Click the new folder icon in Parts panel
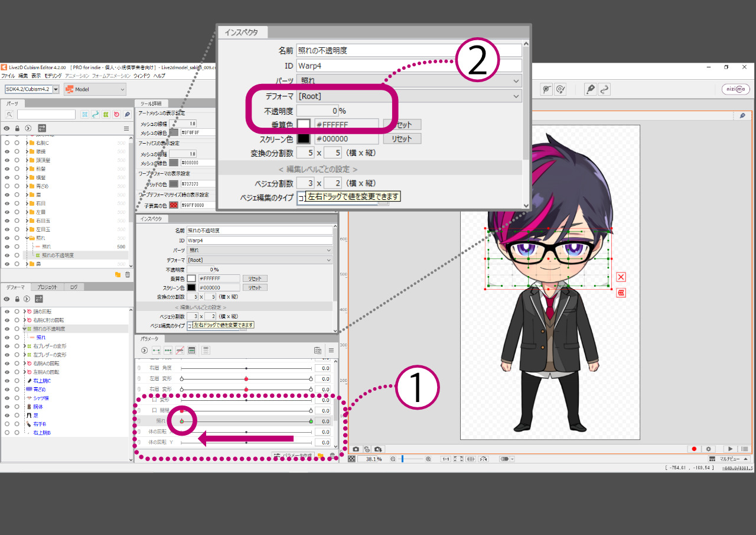The image size is (756, 535). [x=118, y=274]
